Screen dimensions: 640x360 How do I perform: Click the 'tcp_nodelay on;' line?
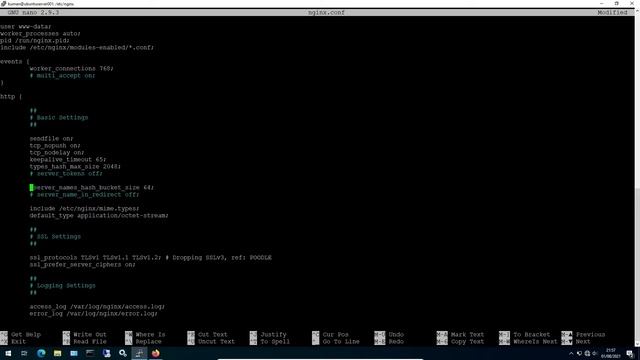coord(57,153)
